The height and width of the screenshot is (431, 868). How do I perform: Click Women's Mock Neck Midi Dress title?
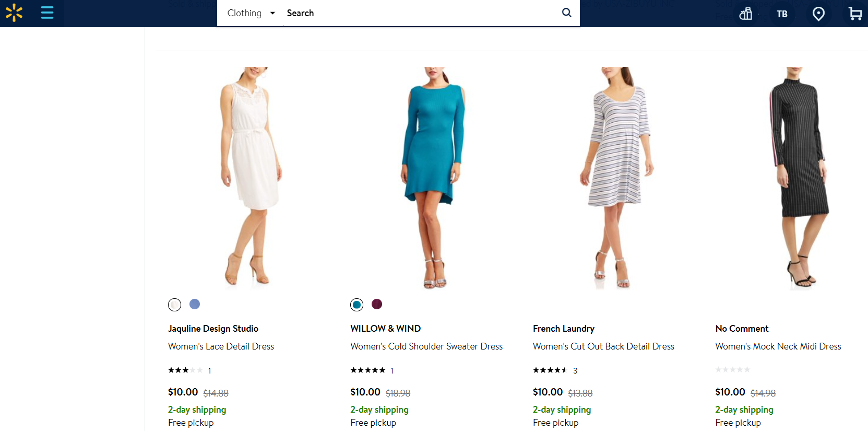[x=778, y=346]
